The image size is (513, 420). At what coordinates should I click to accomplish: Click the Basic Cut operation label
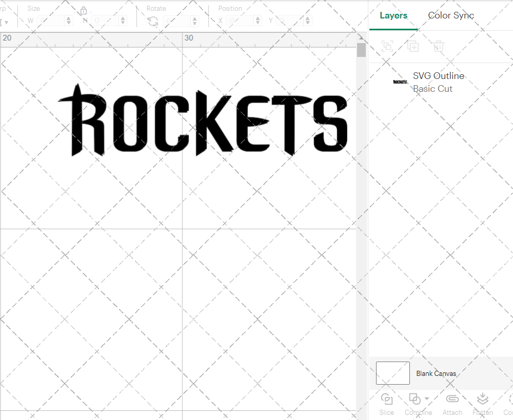[x=432, y=89]
